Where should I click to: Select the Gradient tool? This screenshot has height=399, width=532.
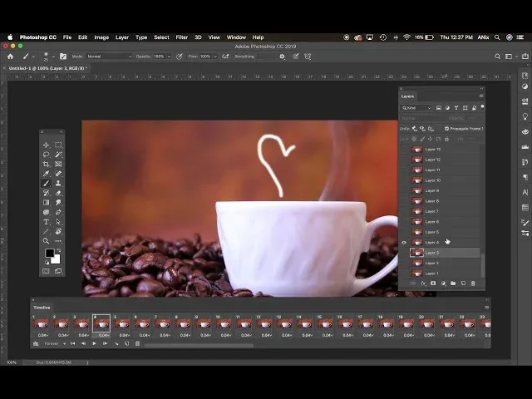pos(46,203)
